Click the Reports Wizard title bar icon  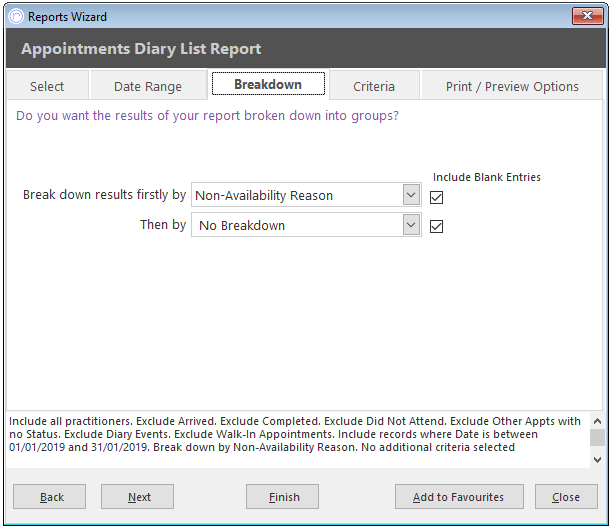(x=16, y=17)
